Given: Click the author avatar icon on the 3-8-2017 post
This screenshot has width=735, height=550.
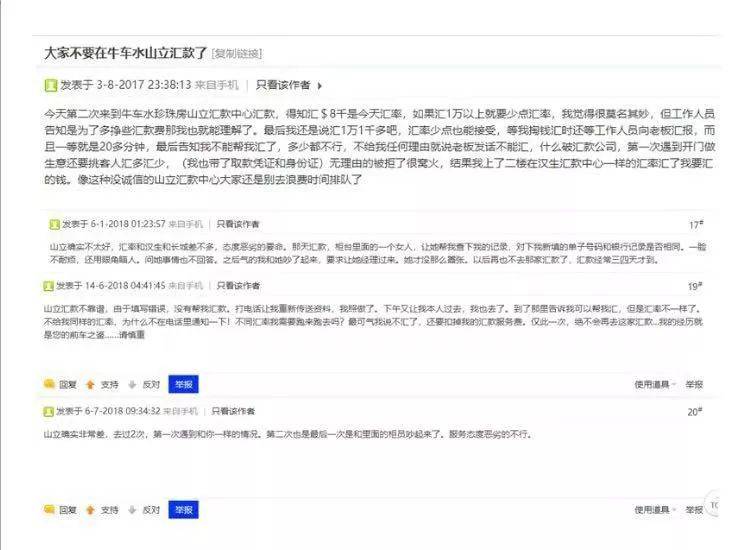Looking at the screenshot, I should pyautogui.click(x=51, y=85).
